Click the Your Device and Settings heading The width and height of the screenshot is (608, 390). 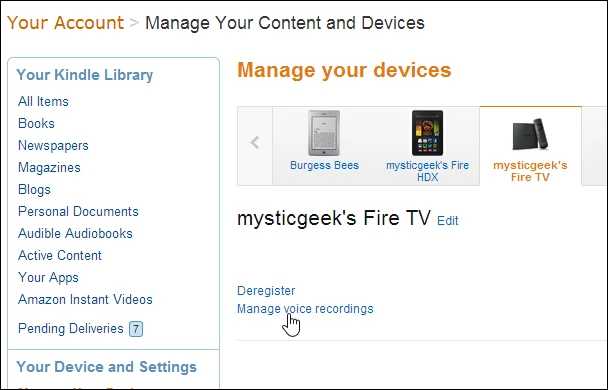tap(107, 367)
